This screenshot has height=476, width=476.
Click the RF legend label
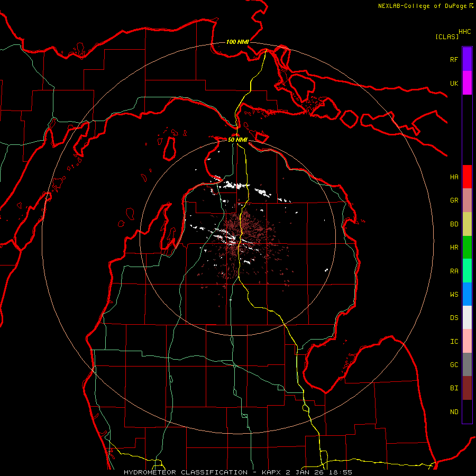coord(454,59)
